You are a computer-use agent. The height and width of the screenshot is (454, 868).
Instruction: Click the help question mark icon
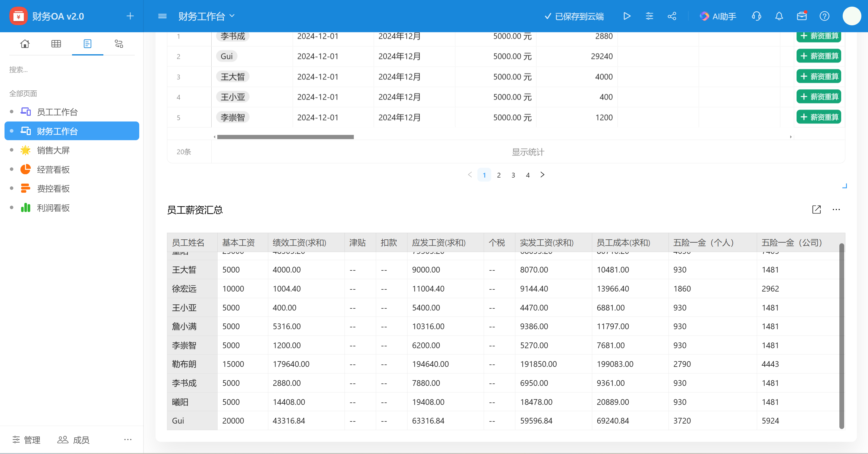click(825, 16)
